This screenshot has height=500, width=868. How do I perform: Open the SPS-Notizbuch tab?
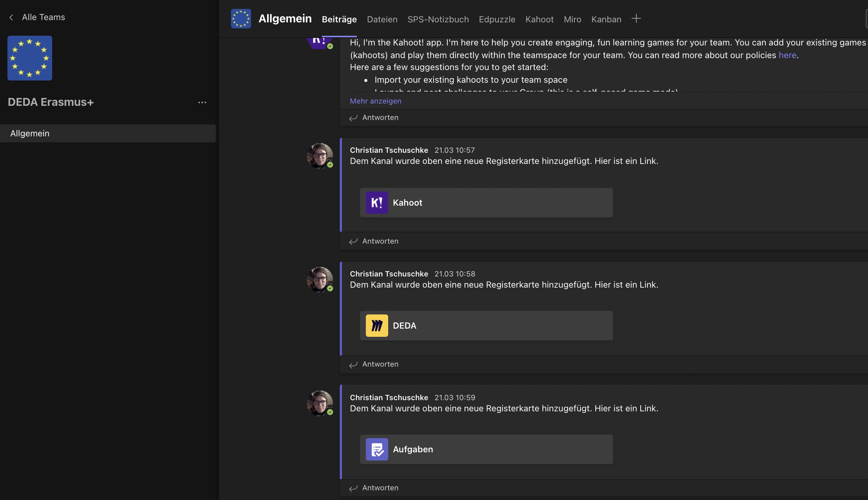point(438,19)
